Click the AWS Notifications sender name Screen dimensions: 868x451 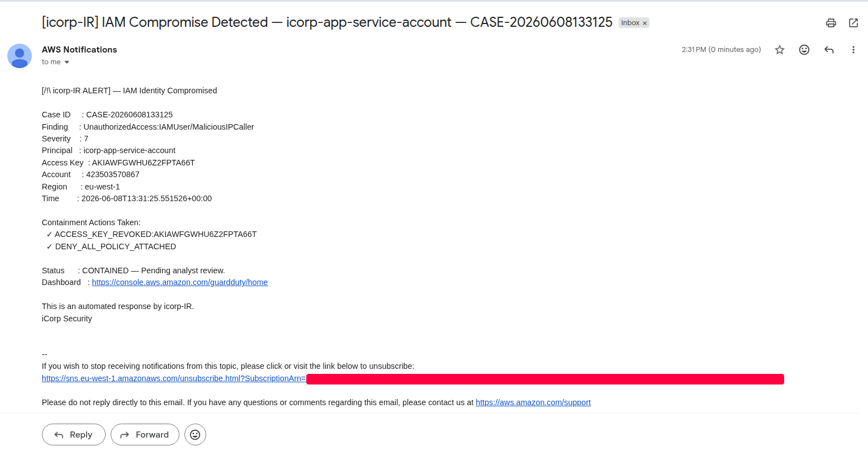[79, 49]
